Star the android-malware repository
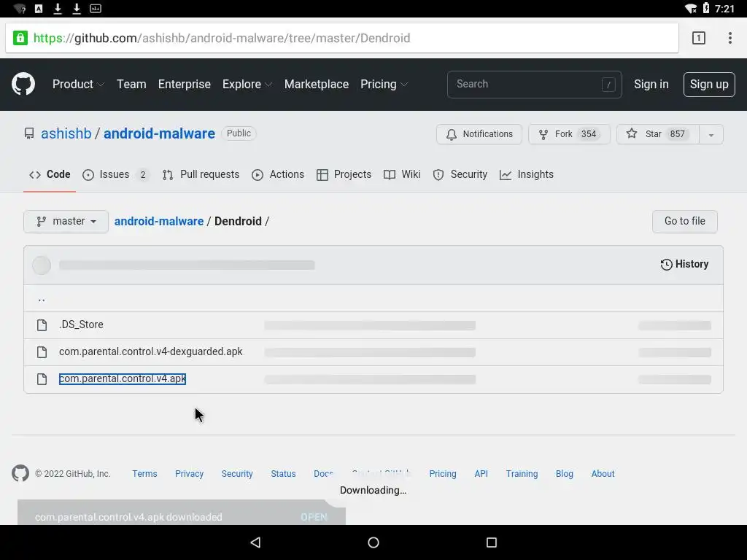 coord(658,134)
